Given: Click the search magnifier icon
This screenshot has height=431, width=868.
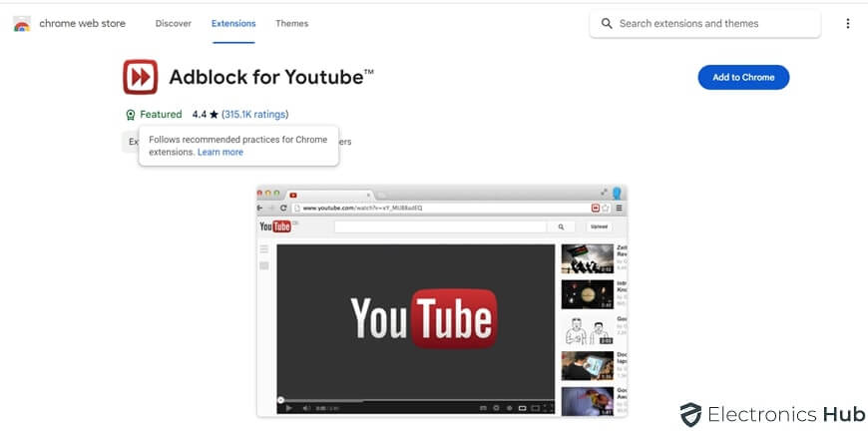Looking at the screenshot, I should coord(607,24).
